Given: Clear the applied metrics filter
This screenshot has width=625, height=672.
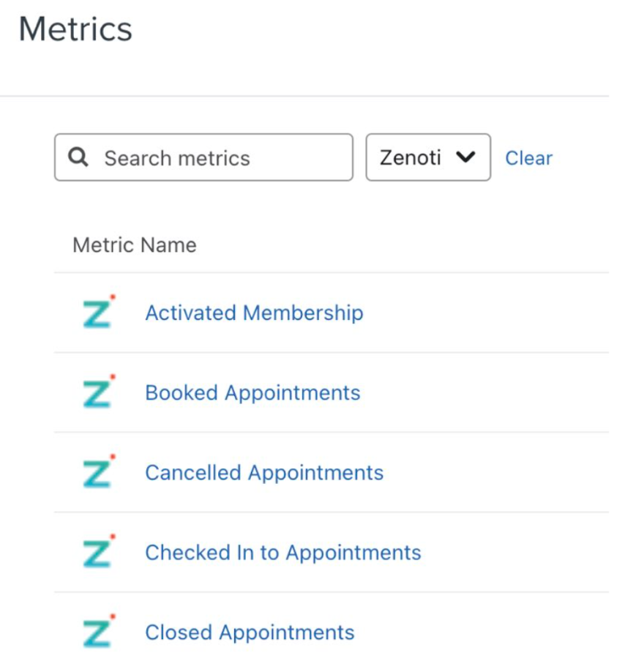Looking at the screenshot, I should pyautogui.click(x=528, y=158).
